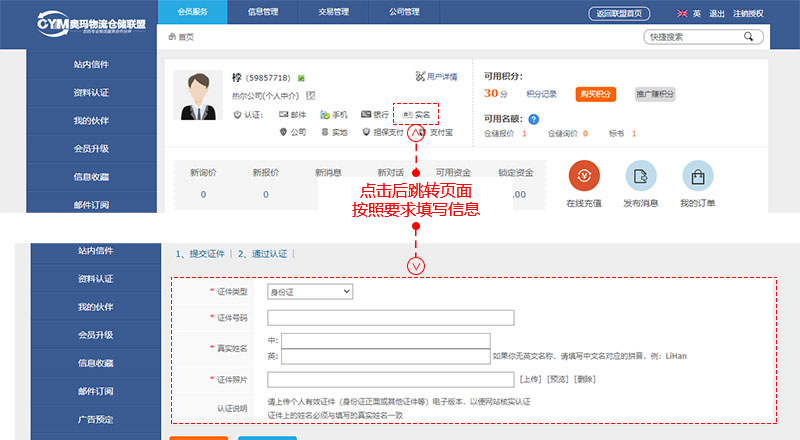Click the 在线充值 recharge icon
The height and width of the screenshot is (440, 800).
click(584, 176)
